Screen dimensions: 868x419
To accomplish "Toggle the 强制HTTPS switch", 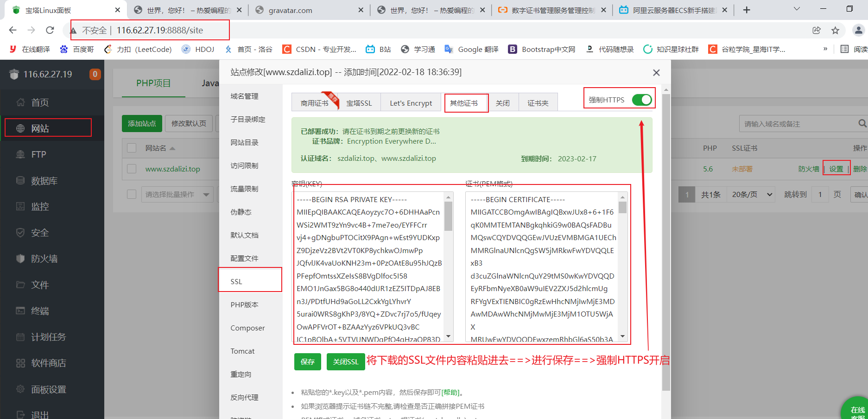I will click(642, 100).
